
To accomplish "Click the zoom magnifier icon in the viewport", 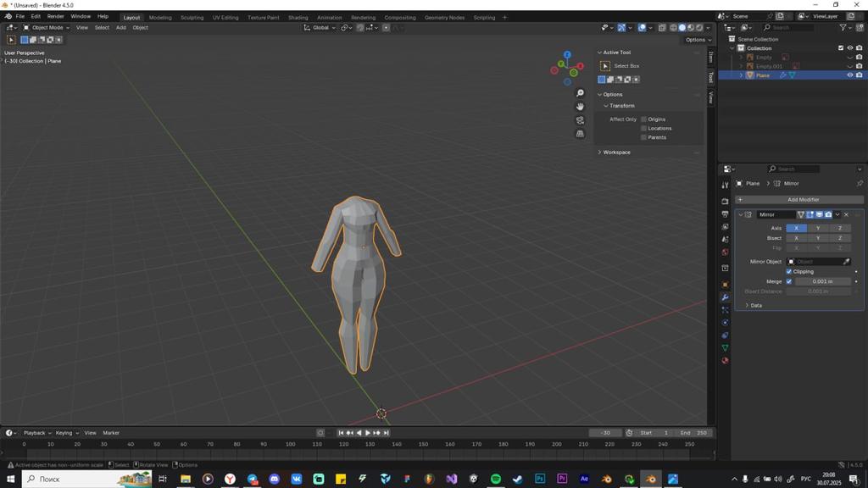I will (580, 93).
